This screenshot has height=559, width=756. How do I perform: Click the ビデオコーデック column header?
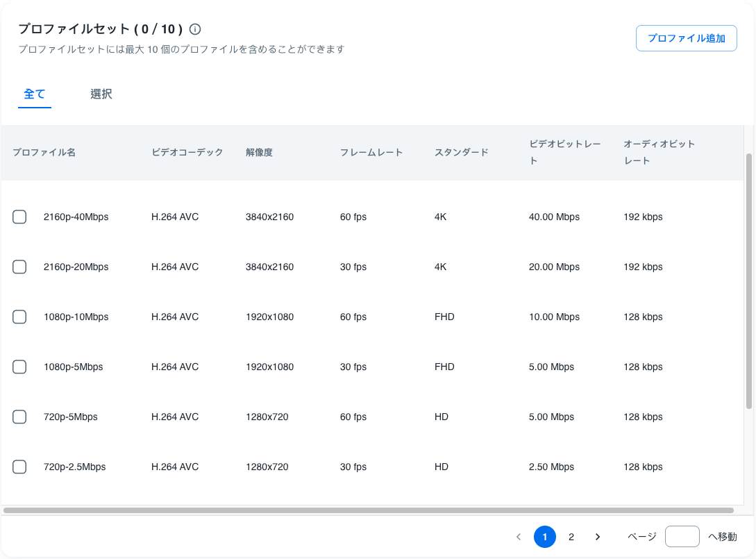point(187,152)
